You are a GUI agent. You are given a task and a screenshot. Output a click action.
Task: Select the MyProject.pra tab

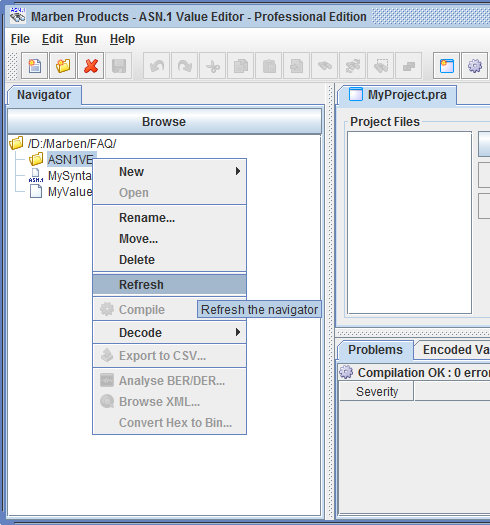click(397, 95)
